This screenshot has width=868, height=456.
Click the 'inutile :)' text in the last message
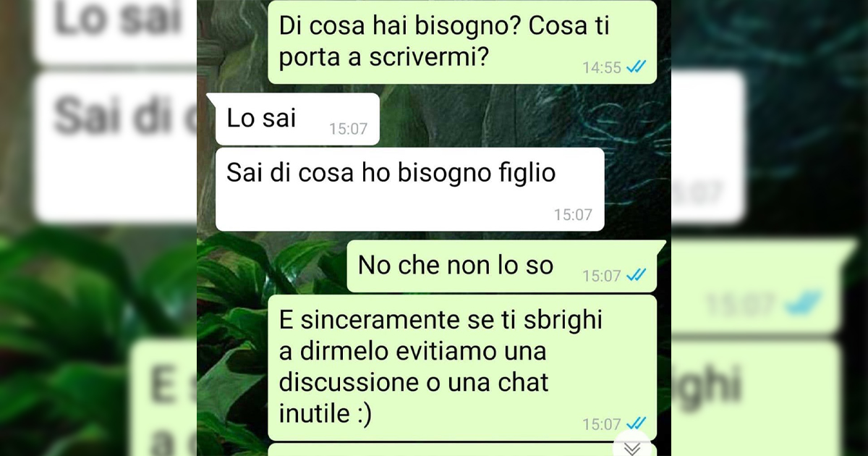[325, 414]
